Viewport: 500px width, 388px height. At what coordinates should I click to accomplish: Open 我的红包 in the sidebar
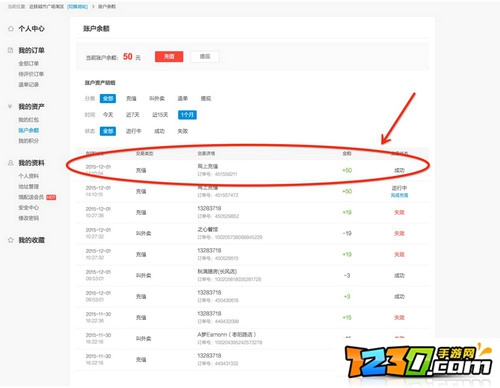point(29,120)
